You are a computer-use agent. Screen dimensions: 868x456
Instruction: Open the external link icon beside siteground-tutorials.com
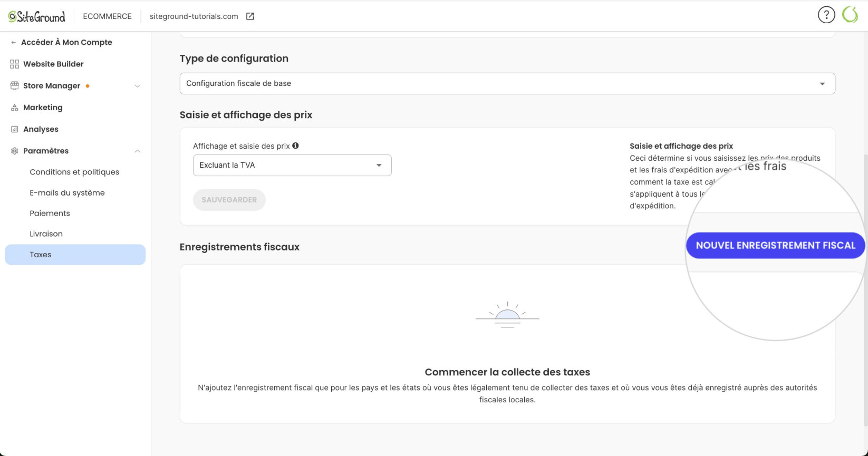[250, 16]
